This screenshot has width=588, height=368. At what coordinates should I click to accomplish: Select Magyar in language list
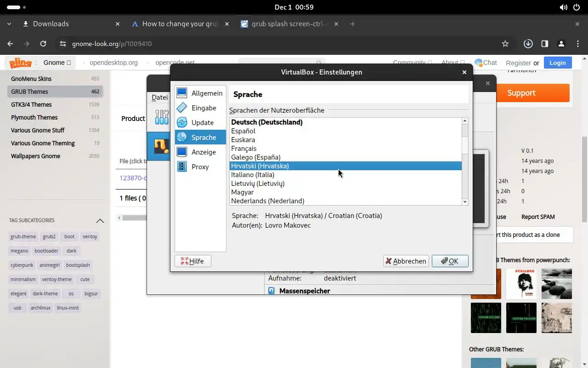click(x=345, y=192)
